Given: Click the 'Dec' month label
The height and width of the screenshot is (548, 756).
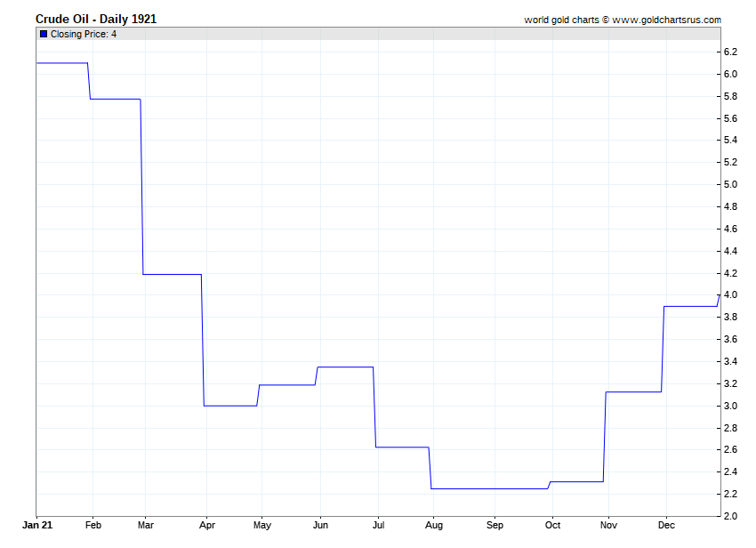Looking at the screenshot, I should 665,525.
